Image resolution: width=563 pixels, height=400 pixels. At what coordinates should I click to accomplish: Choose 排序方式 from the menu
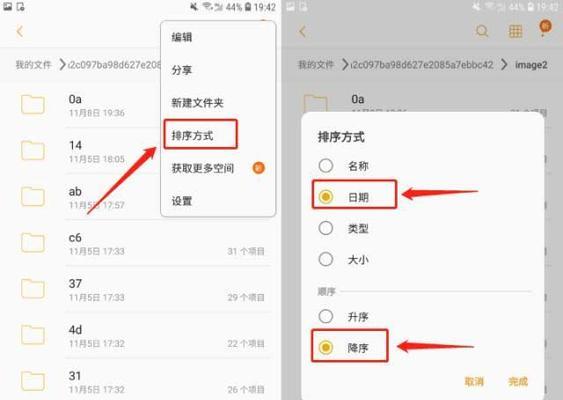click(x=192, y=136)
